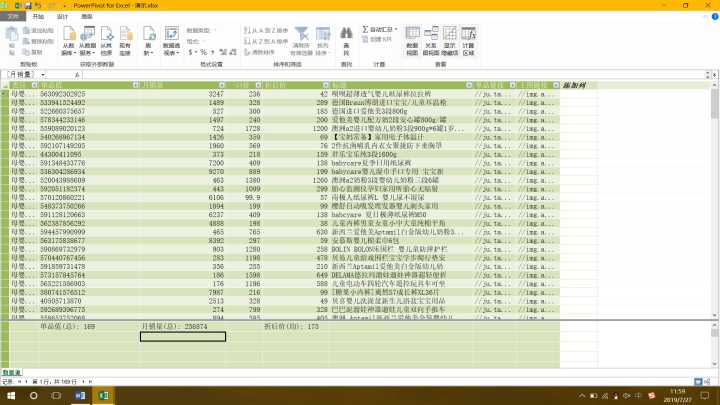The width and height of the screenshot is (720, 405).
Task: Toggle the Calculation Area button
Action: coord(468,45)
